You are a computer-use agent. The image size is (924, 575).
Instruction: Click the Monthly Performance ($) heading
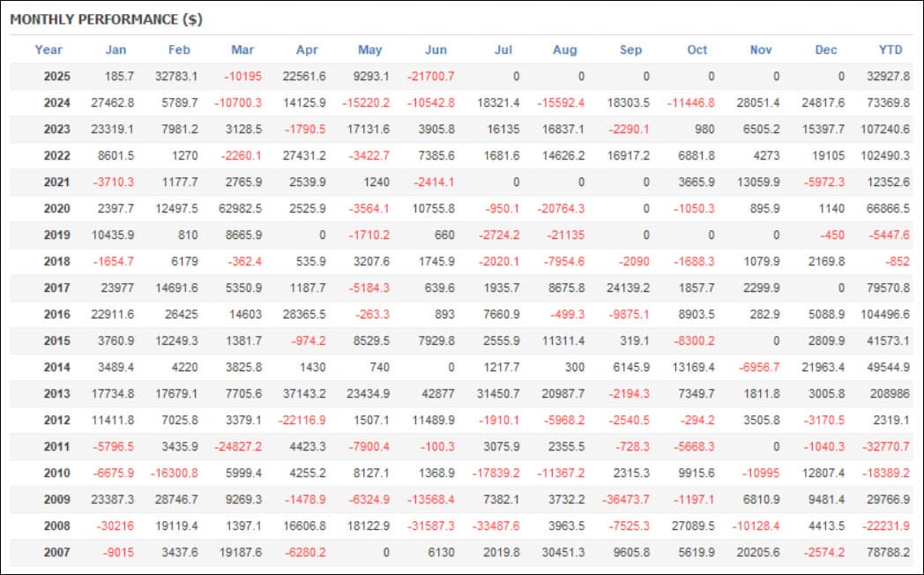point(106,19)
